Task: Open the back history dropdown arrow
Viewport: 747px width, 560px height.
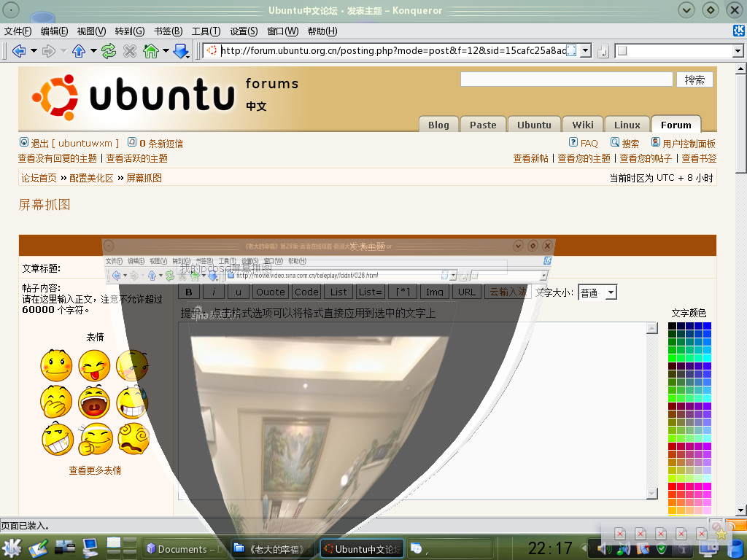Action: pos(34,50)
